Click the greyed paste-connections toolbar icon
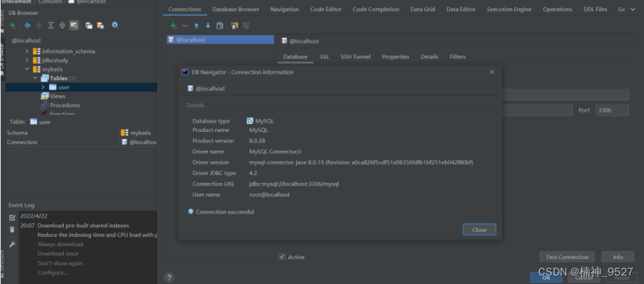Viewport: 644px width, 284px height. pos(246,26)
